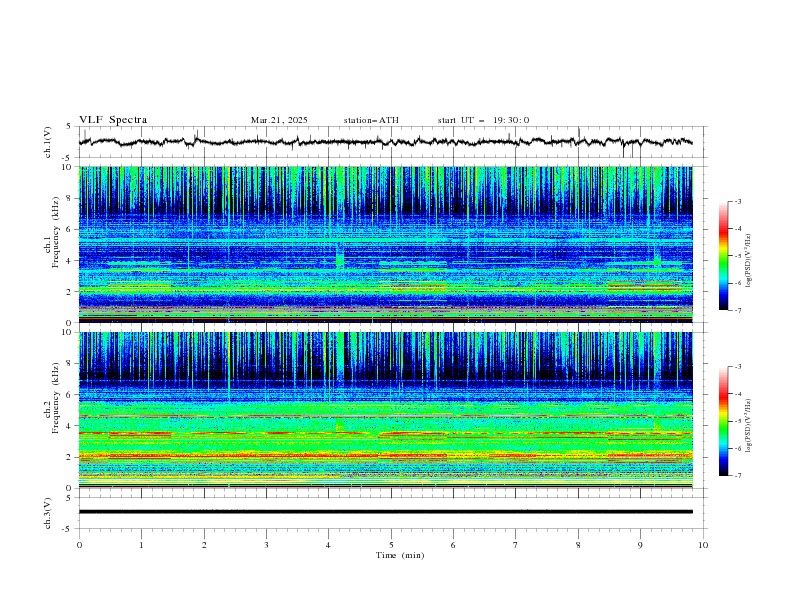
Task: Click time axis tick label "0"
Action: click(79, 545)
